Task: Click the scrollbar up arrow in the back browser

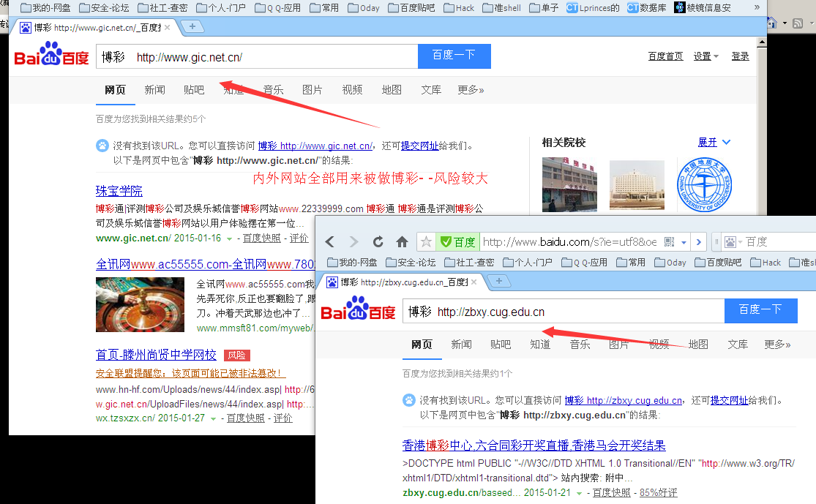Action: point(762,42)
